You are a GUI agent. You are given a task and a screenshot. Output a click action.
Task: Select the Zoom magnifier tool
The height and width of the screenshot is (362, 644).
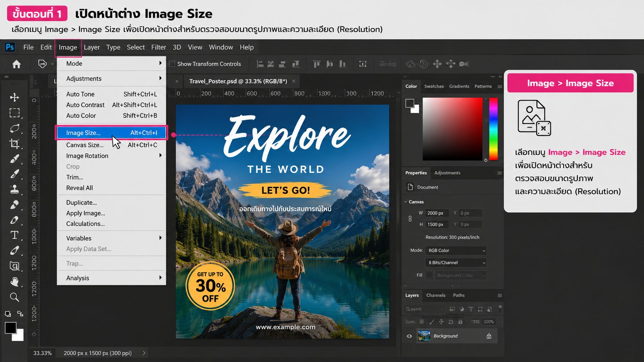(x=14, y=297)
